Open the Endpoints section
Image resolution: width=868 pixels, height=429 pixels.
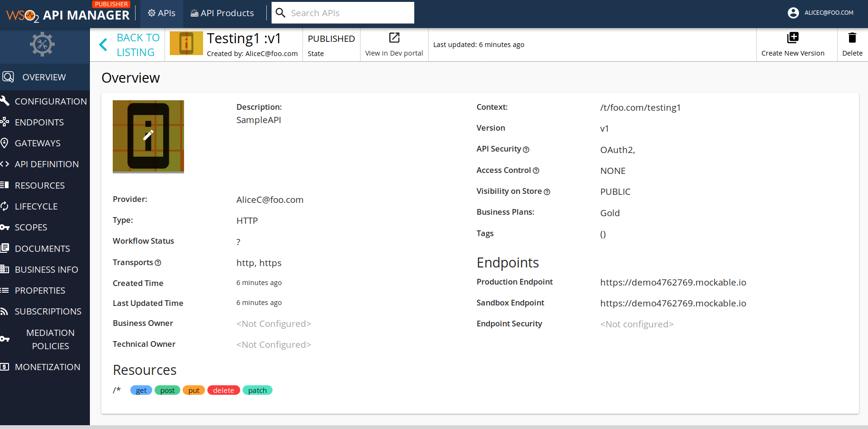click(39, 122)
